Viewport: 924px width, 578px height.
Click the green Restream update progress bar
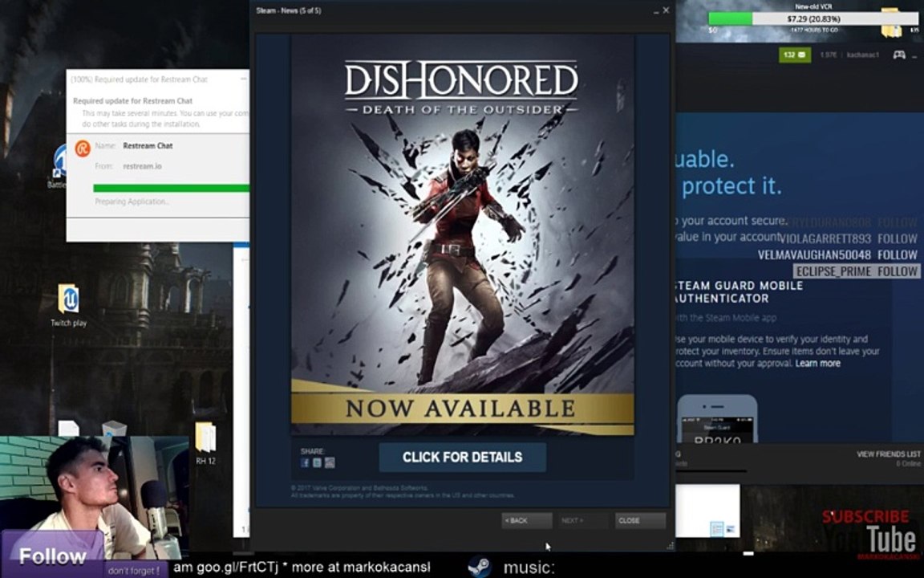[171, 188]
